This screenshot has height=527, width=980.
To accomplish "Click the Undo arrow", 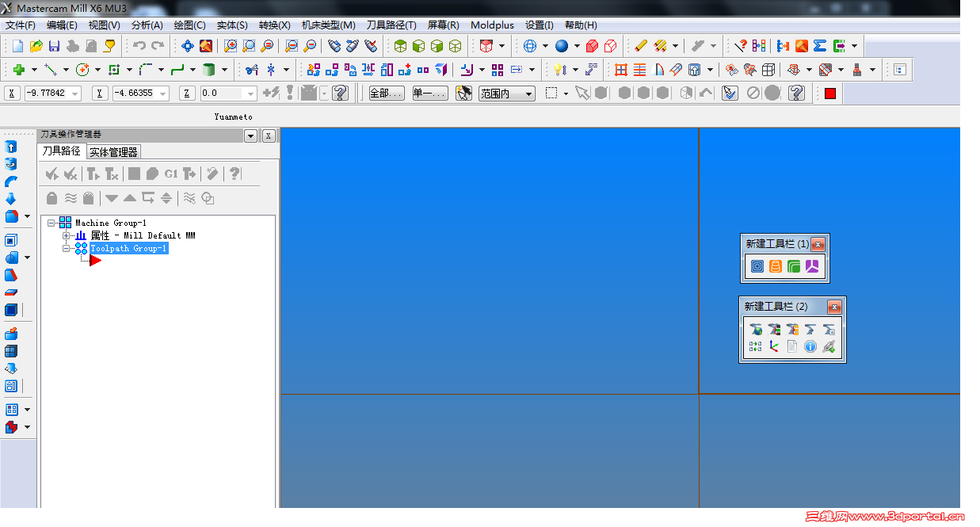I will coord(139,46).
